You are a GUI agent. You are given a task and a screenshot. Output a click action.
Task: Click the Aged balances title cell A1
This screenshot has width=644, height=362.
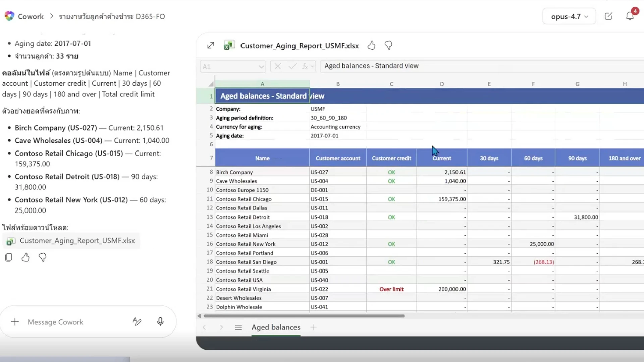coord(262,96)
